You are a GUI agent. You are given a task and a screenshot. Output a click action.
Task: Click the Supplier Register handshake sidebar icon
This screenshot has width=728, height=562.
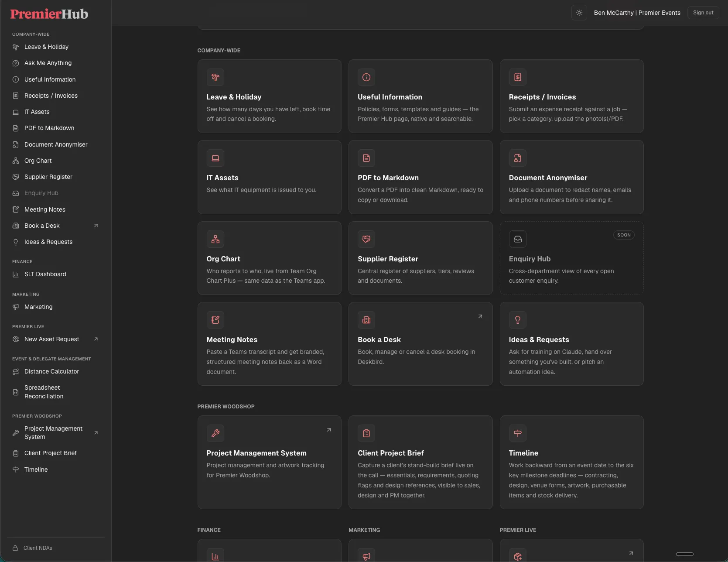pyautogui.click(x=16, y=177)
